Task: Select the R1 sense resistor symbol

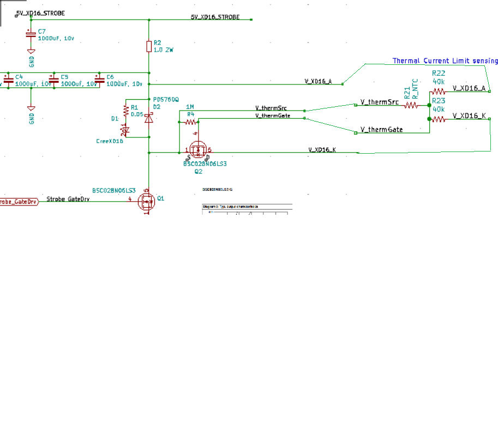Action: coord(126,111)
